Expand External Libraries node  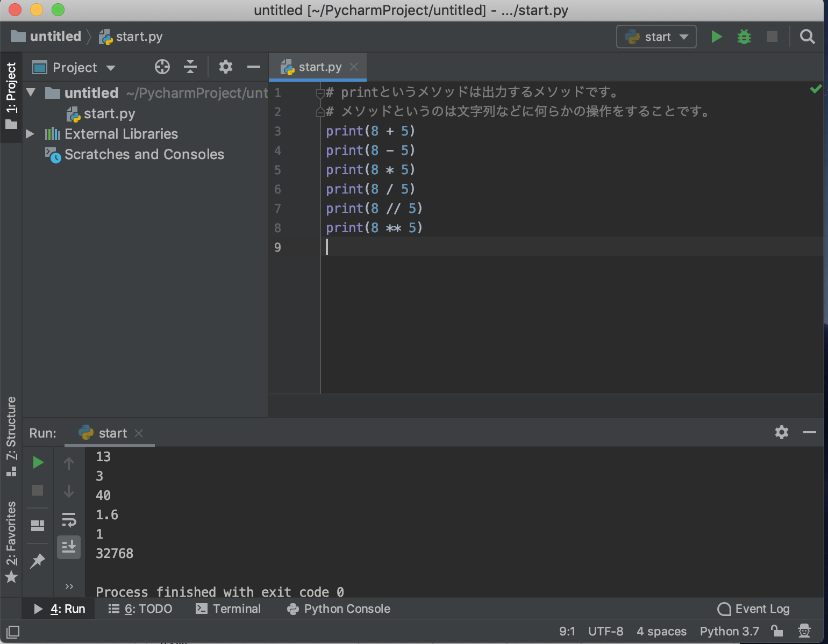pos(31,134)
